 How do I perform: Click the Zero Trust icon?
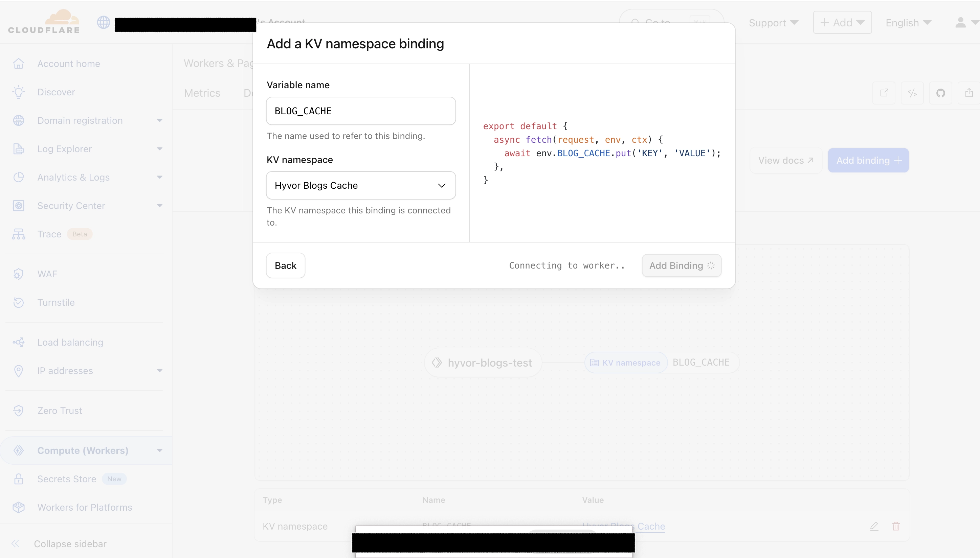(18, 411)
